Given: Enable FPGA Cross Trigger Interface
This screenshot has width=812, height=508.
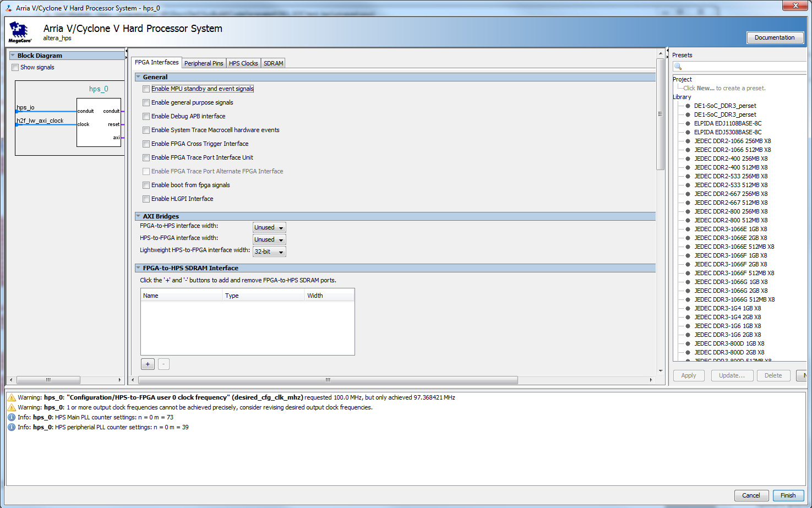Looking at the screenshot, I should tap(146, 144).
